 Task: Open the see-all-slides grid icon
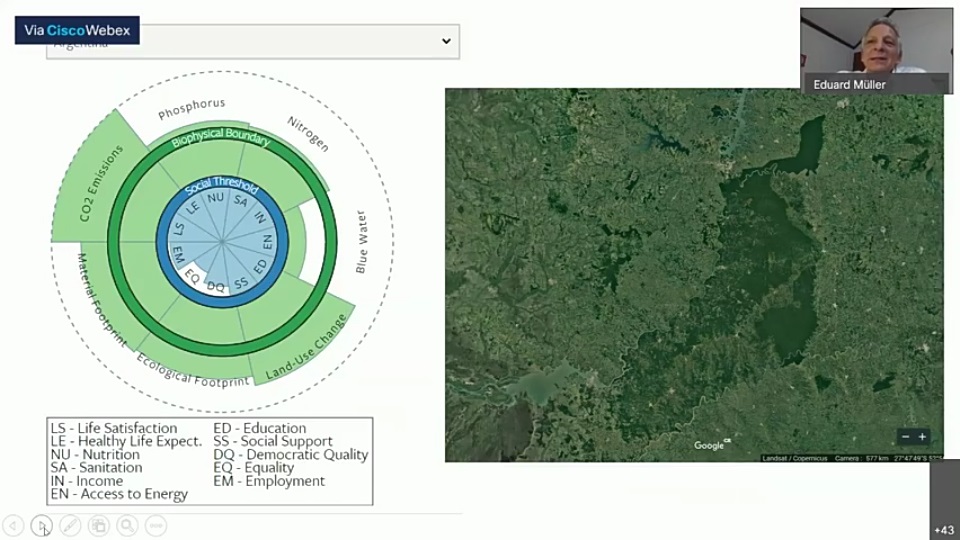pos(99,525)
